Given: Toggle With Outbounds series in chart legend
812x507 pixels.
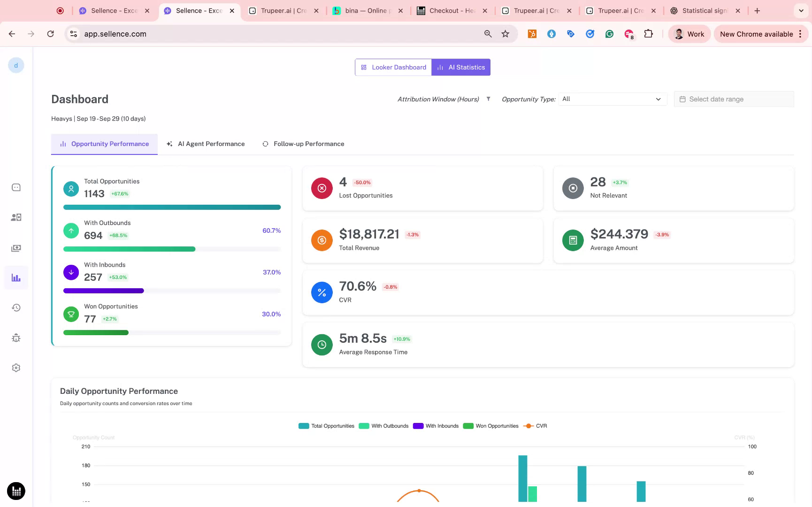Looking at the screenshot, I should (384, 426).
